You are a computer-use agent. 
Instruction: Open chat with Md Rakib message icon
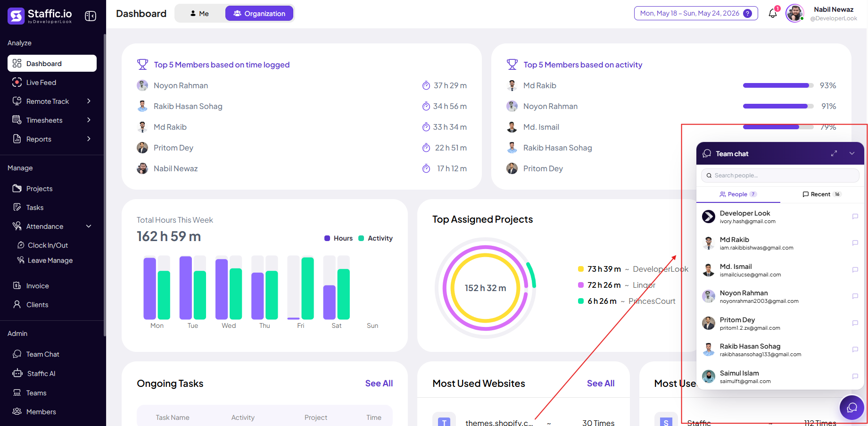click(855, 243)
